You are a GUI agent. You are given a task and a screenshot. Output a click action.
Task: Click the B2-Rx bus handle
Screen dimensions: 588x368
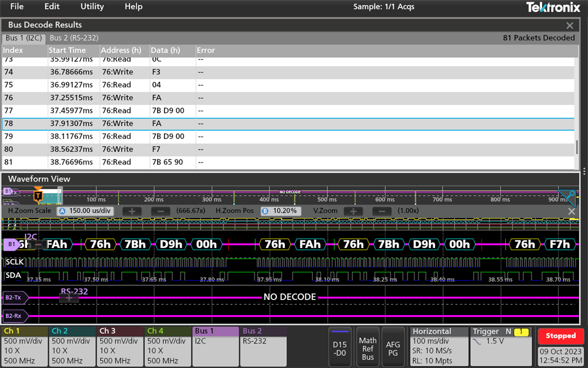(15, 316)
